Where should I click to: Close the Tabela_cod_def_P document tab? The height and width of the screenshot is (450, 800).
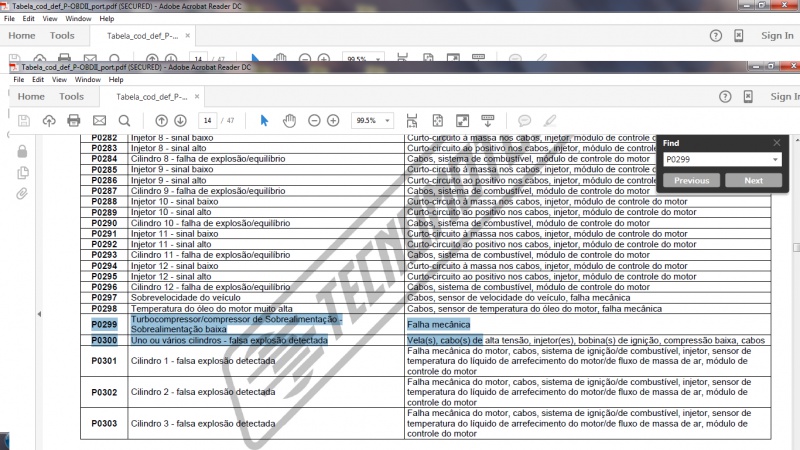point(197,96)
